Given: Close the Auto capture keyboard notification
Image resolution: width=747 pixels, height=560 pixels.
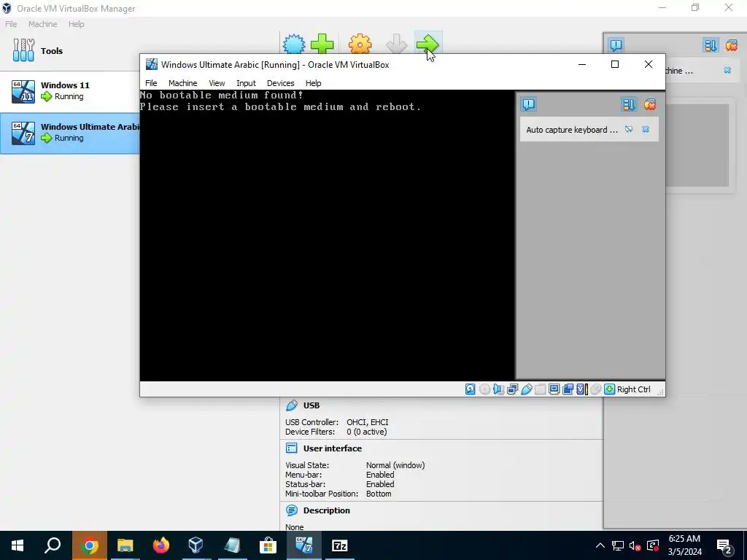Looking at the screenshot, I should 646,129.
